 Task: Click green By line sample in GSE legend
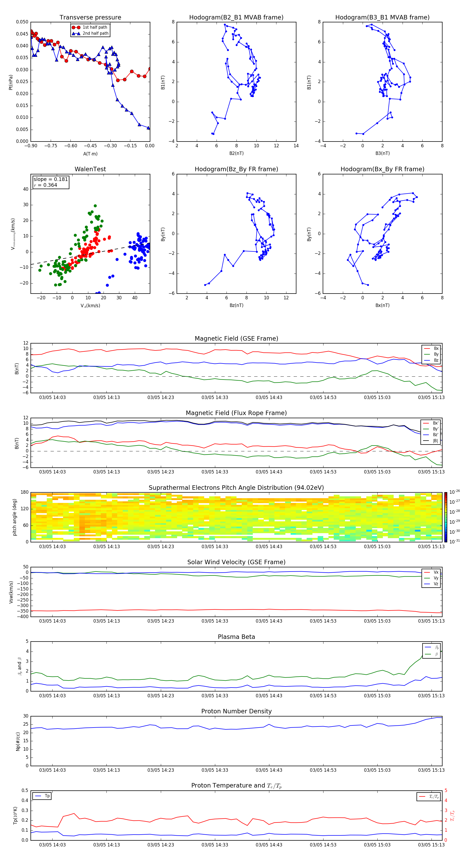tap(427, 355)
